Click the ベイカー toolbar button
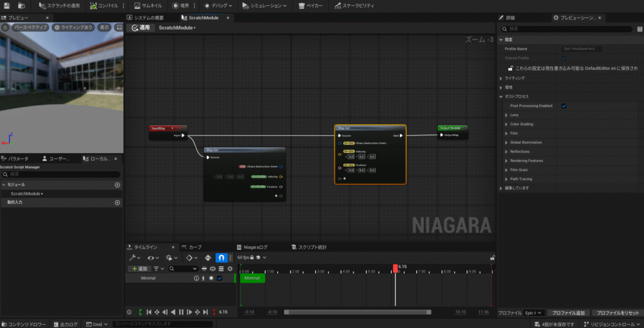The width and height of the screenshot is (644, 328). point(311,6)
